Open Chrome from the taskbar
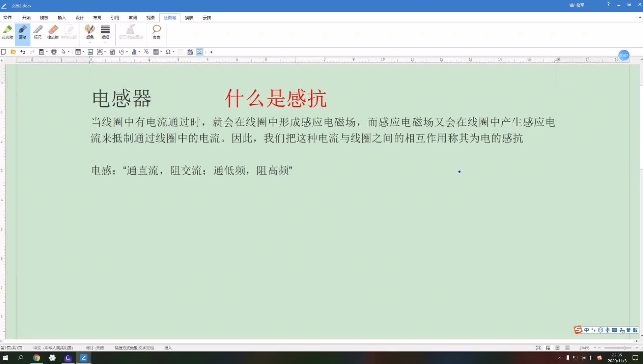The image size is (643, 364). click(x=36, y=358)
